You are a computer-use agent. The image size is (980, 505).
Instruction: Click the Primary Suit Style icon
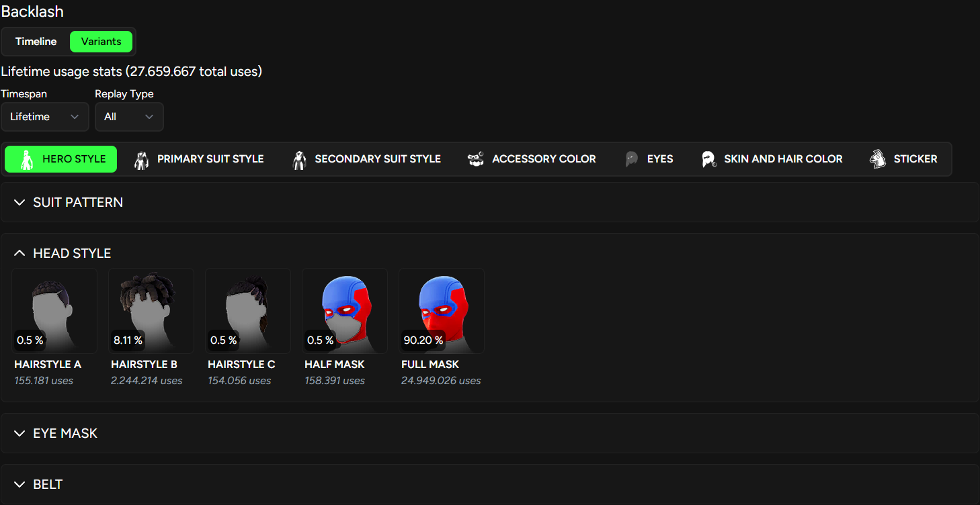[x=141, y=159]
